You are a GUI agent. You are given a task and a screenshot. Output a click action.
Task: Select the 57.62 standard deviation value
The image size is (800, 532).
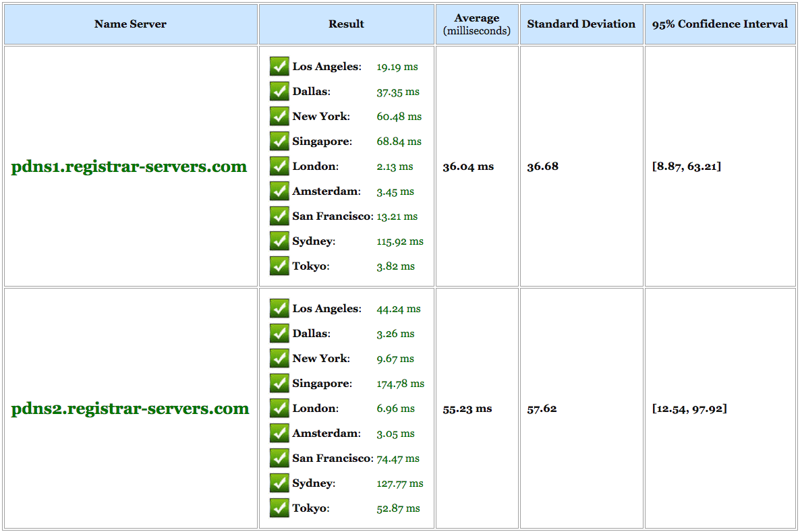coord(542,409)
